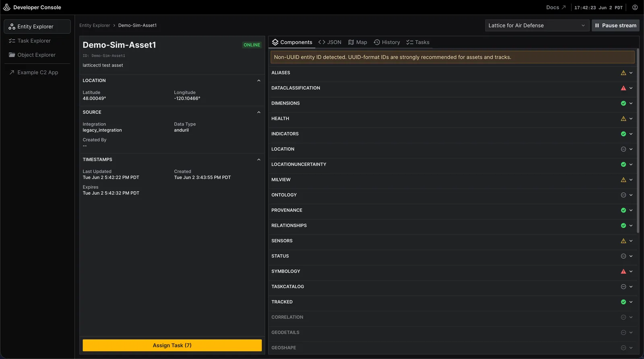Switch to the JSON tab

click(330, 42)
